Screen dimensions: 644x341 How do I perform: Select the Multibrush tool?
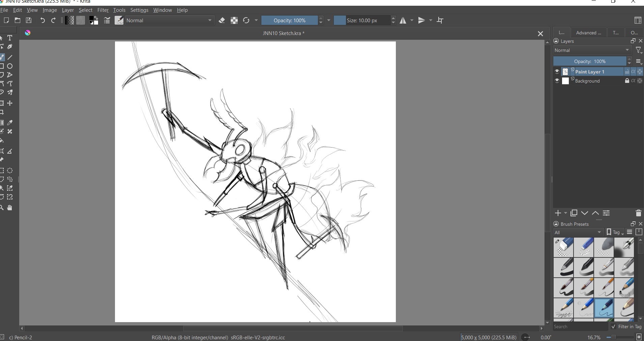(10, 92)
